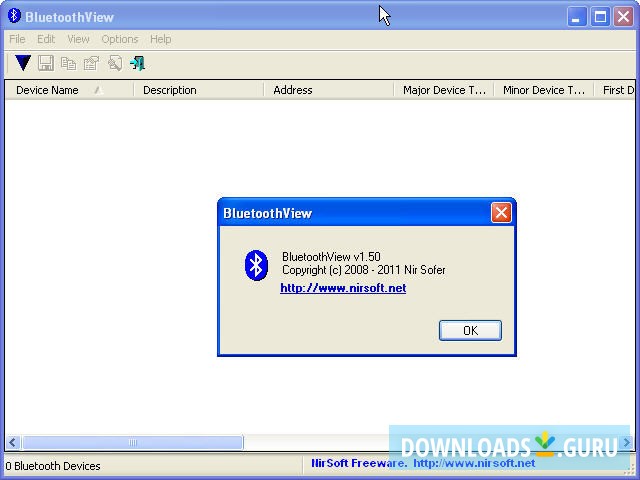Sort by the Minor Device Type column
This screenshot has width=640, height=480.
544,90
